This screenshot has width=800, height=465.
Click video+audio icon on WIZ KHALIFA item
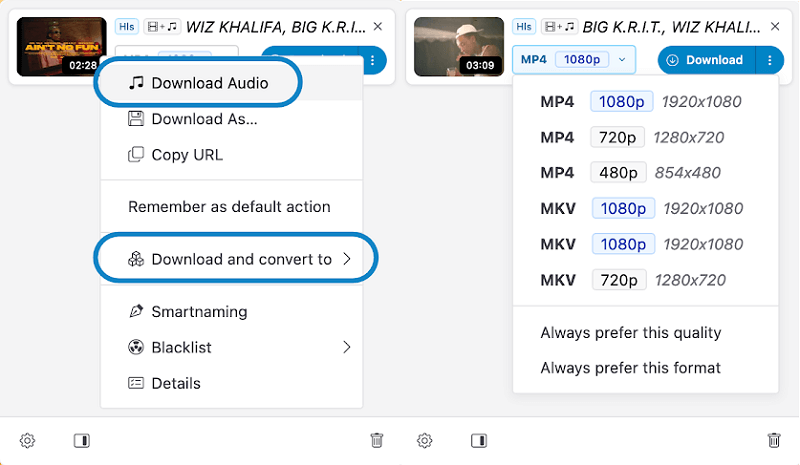[x=162, y=27]
